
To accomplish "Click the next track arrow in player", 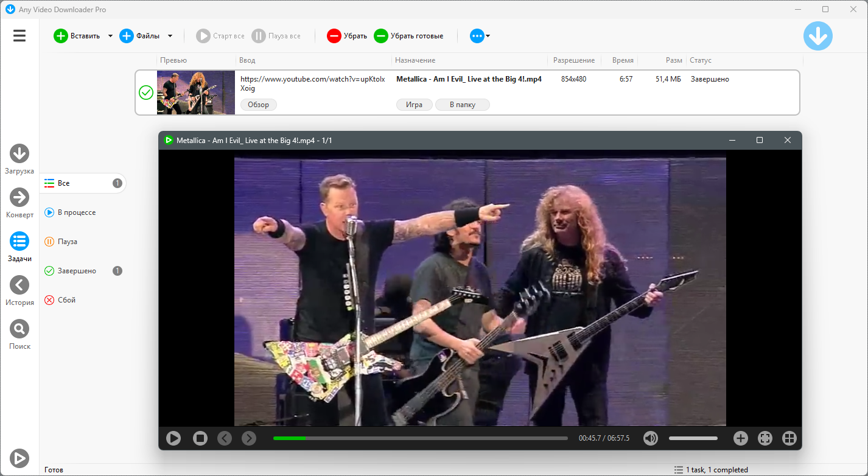I will tap(249, 438).
